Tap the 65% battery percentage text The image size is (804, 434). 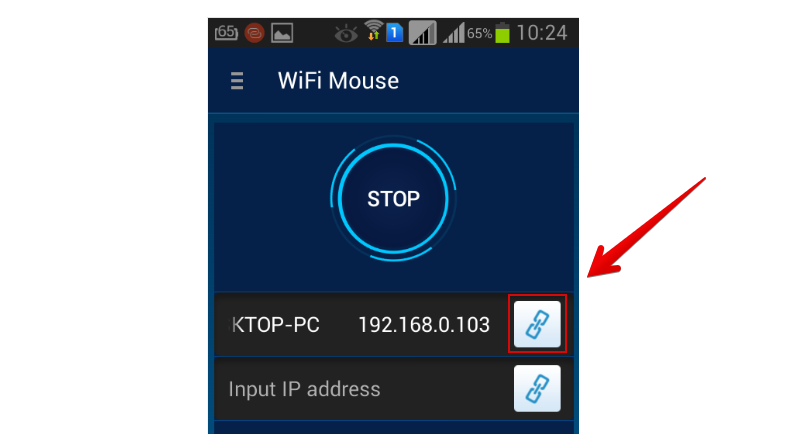[479, 34]
